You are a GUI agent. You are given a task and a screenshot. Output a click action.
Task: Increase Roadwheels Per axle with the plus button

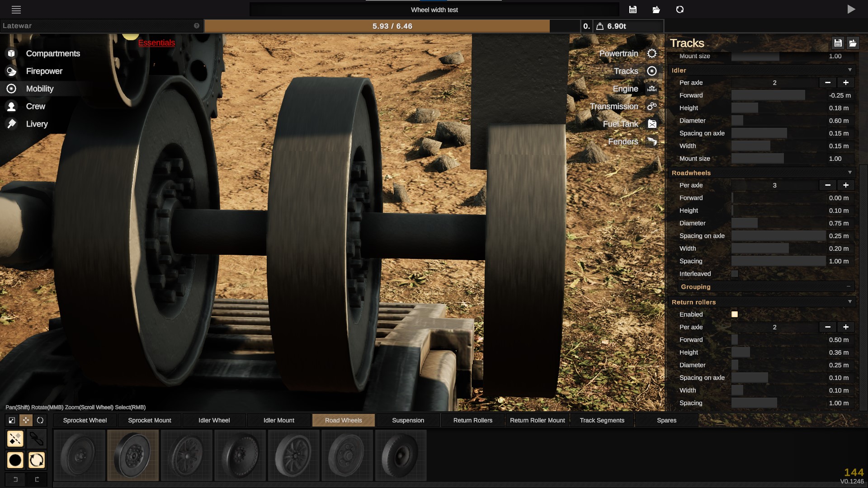tap(846, 185)
